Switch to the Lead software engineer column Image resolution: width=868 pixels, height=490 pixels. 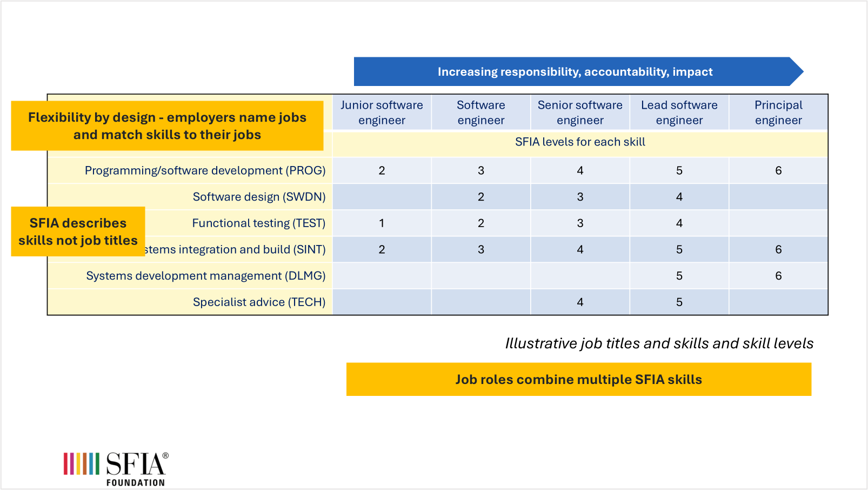[x=679, y=112]
